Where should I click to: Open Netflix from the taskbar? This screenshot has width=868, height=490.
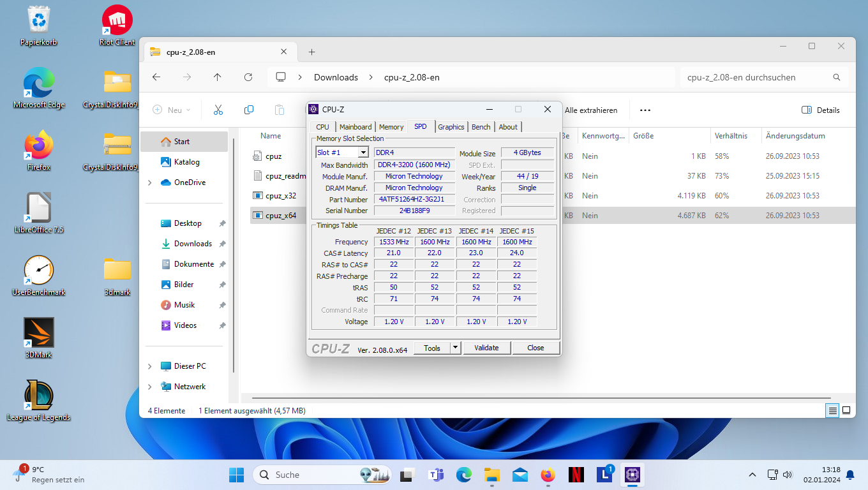(x=576, y=475)
